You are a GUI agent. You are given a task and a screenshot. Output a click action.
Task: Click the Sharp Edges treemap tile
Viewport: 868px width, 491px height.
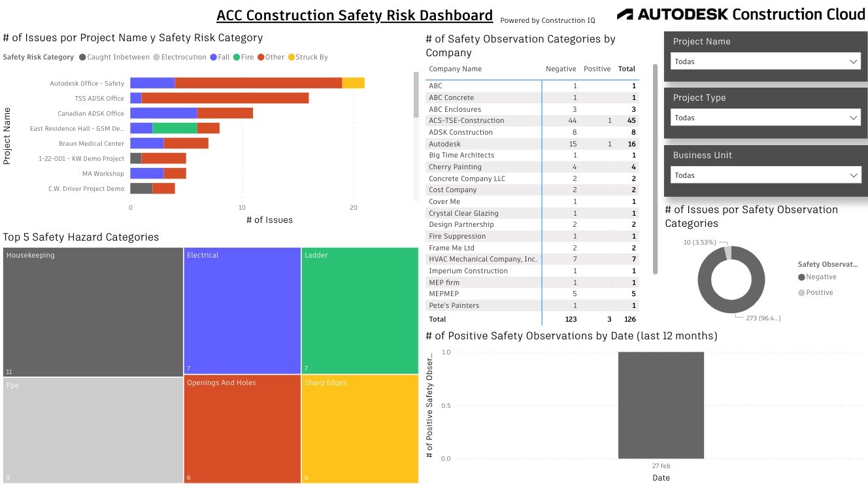point(360,429)
